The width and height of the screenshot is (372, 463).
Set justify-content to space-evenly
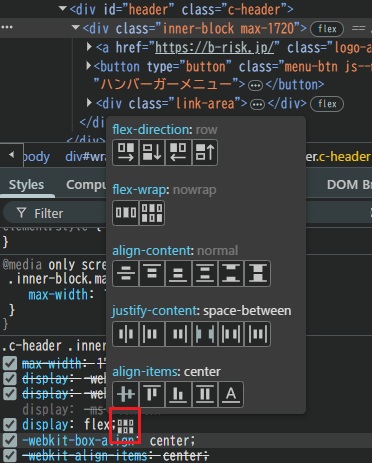tap(257, 334)
